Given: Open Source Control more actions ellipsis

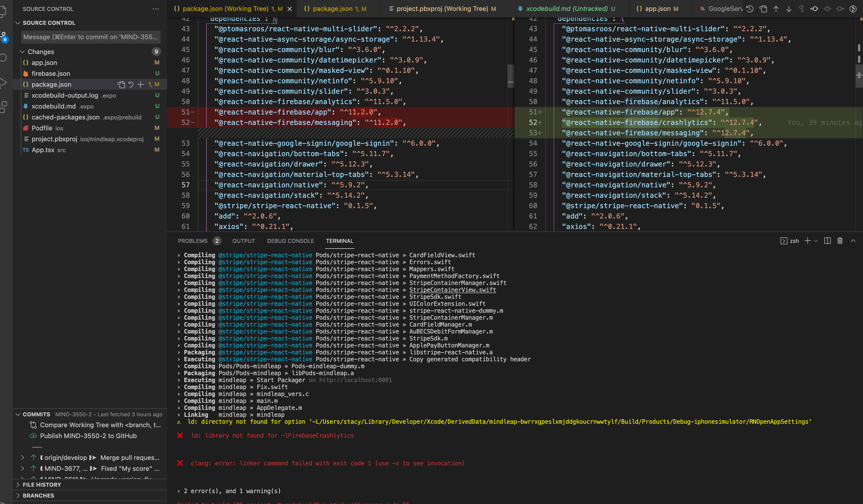Looking at the screenshot, I should coord(155,9).
